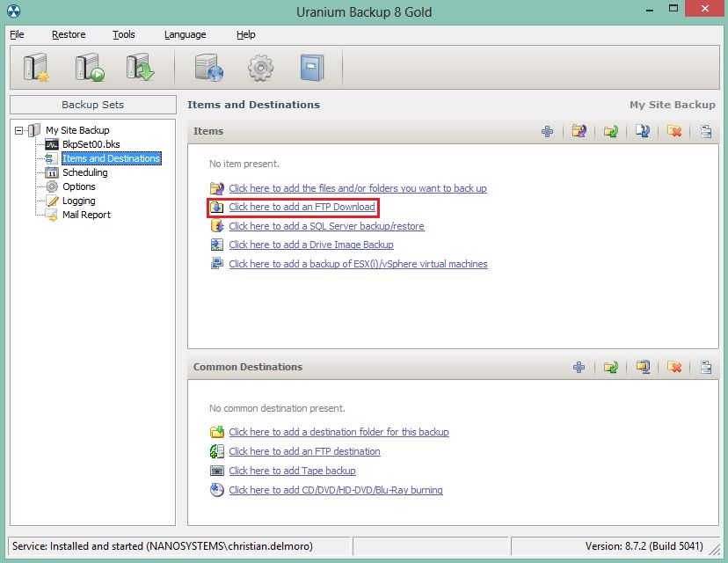The image size is (728, 563).
Task: Click link to add an FTP destination
Action: pyautogui.click(x=304, y=451)
